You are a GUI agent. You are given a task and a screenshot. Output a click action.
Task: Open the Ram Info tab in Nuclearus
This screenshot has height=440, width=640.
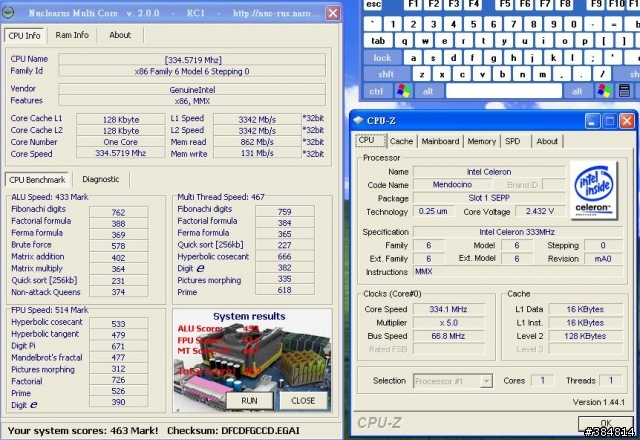tap(72, 35)
